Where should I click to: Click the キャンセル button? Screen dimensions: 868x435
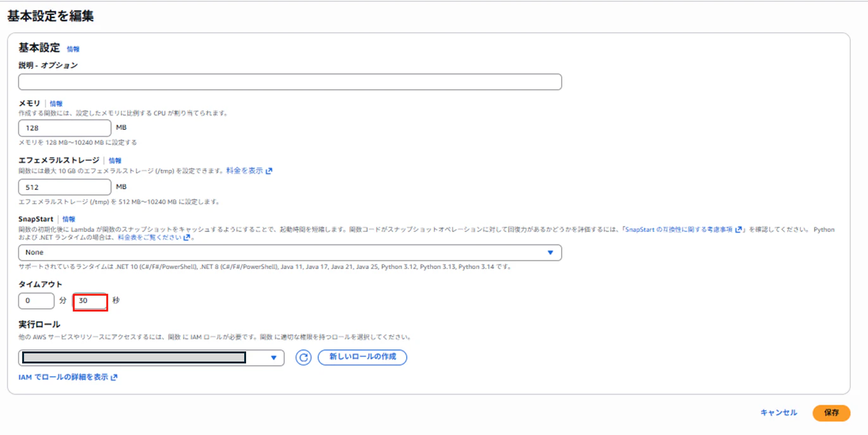[779, 413]
